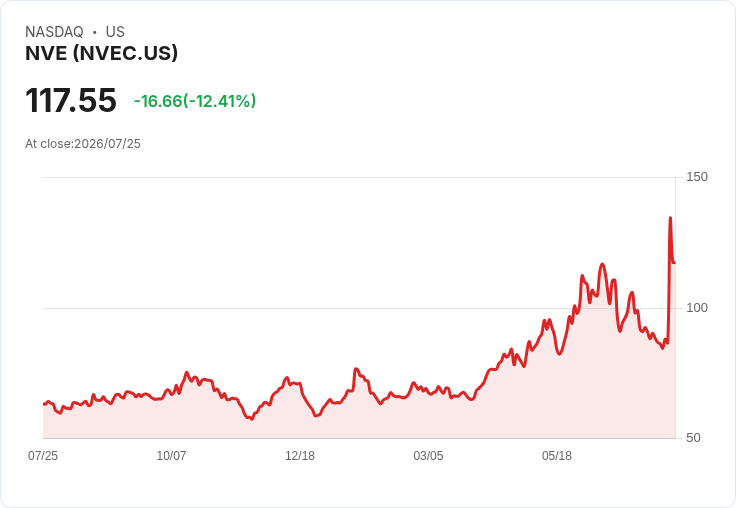Click the NASDAQ exchange label
This screenshot has width=736, height=508.
point(54,32)
